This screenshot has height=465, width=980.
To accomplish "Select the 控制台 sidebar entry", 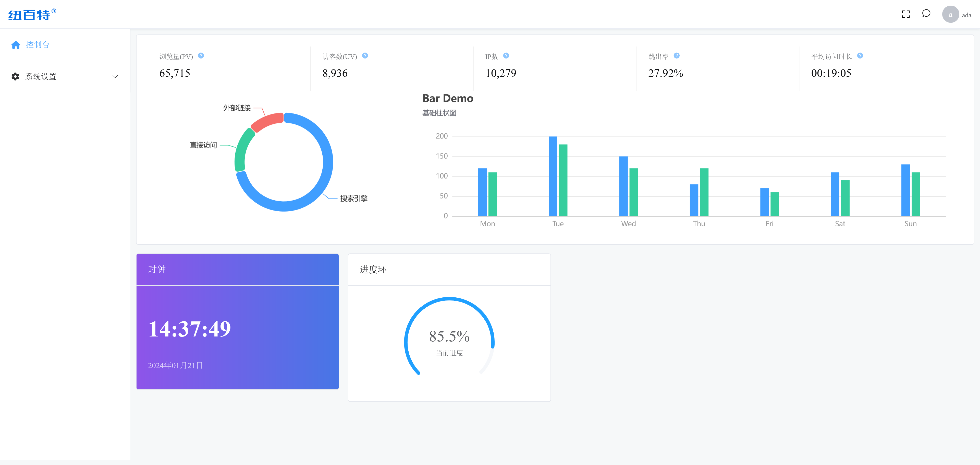I will tap(37, 44).
